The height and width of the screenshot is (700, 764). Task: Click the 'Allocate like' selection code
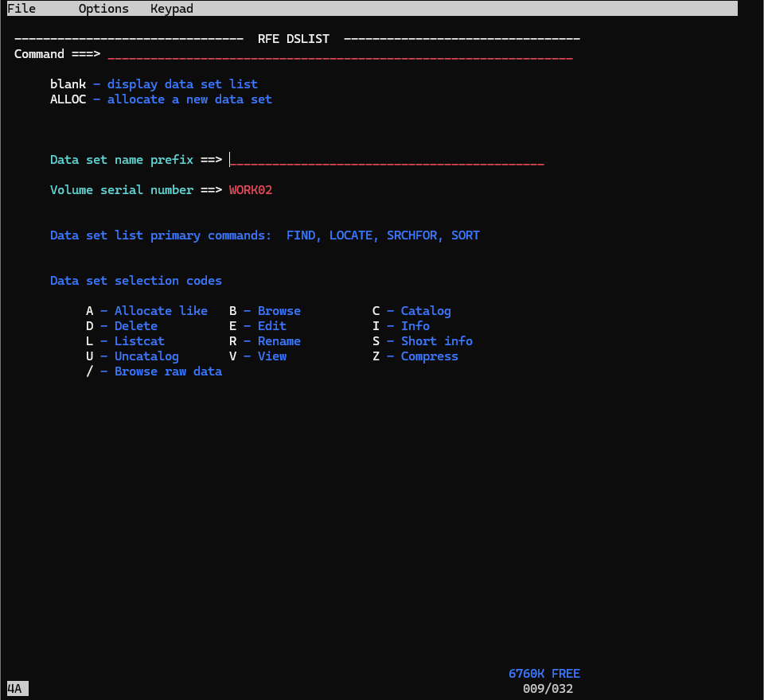[x=161, y=311]
